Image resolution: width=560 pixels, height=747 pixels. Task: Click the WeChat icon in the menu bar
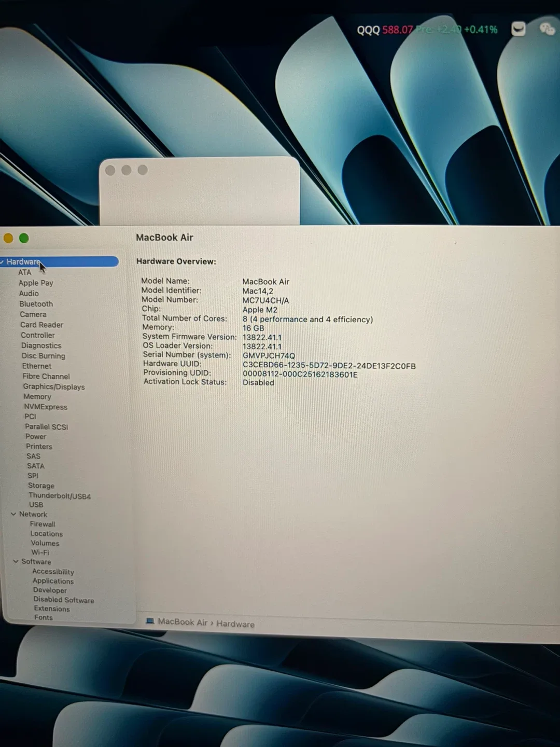pyautogui.click(x=548, y=30)
